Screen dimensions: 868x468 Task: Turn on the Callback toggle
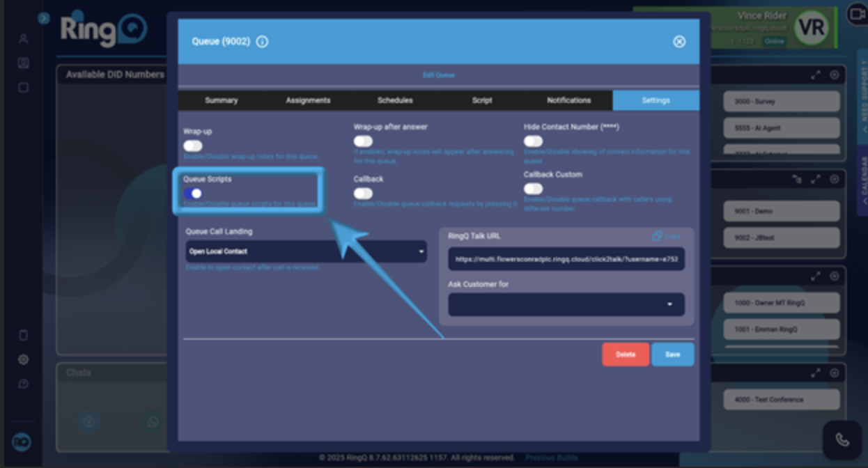coord(362,194)
